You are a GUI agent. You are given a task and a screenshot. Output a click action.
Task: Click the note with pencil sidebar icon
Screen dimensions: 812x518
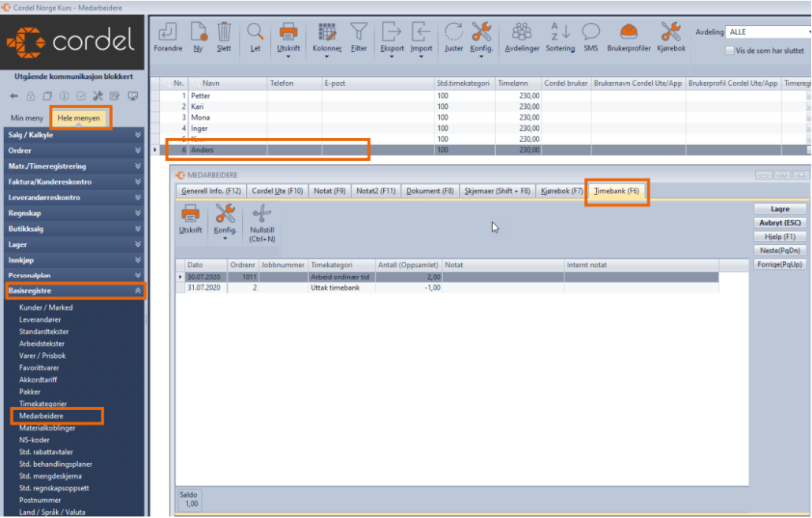(x=114, y=96)
